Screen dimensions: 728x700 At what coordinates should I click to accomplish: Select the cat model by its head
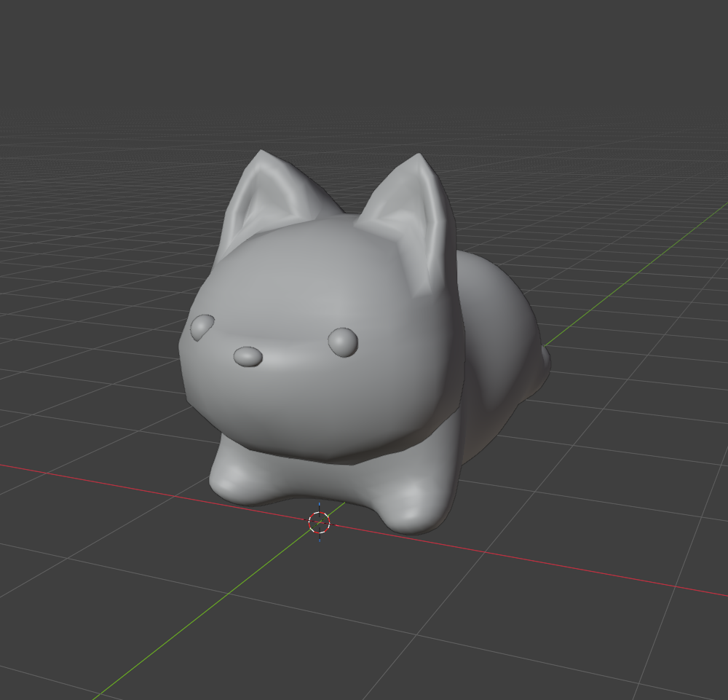tap(320, 339)
